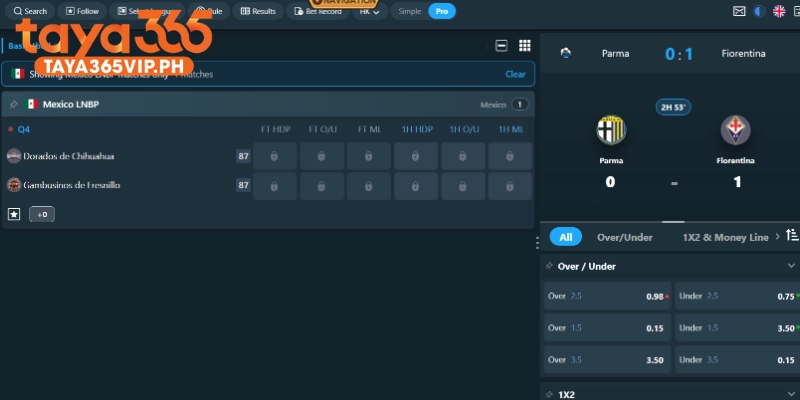Switch to Pro view mode
The height and width of the screenshot is (400, 800).
tap(442, 11)
